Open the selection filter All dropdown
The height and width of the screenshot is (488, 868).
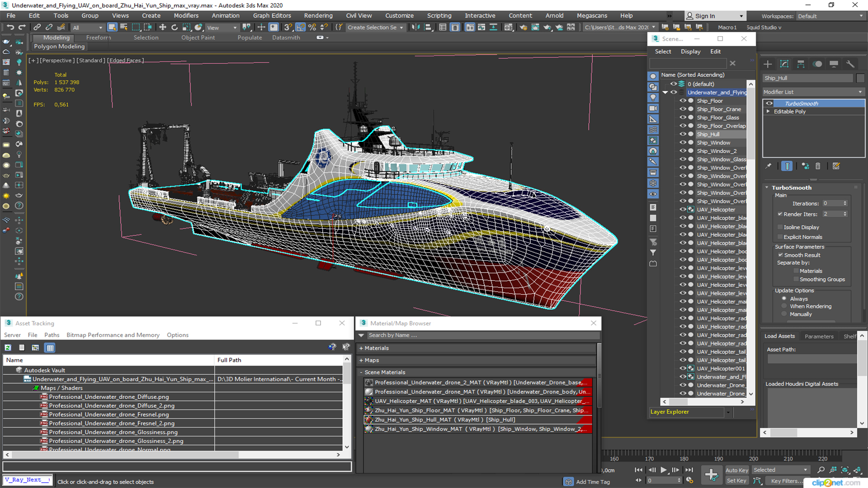point(87,28)
